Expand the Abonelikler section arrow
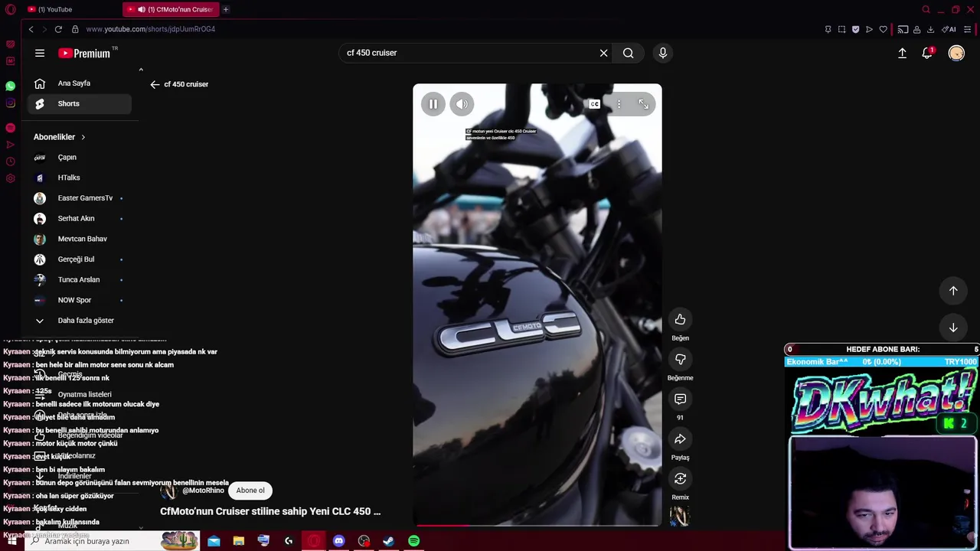The height and width of the screenshot is (551, 980). (x=83, y=137)
